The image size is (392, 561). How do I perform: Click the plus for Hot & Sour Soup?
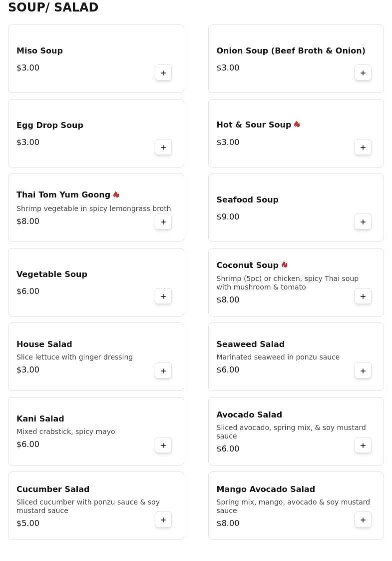(x=363, y=147)
